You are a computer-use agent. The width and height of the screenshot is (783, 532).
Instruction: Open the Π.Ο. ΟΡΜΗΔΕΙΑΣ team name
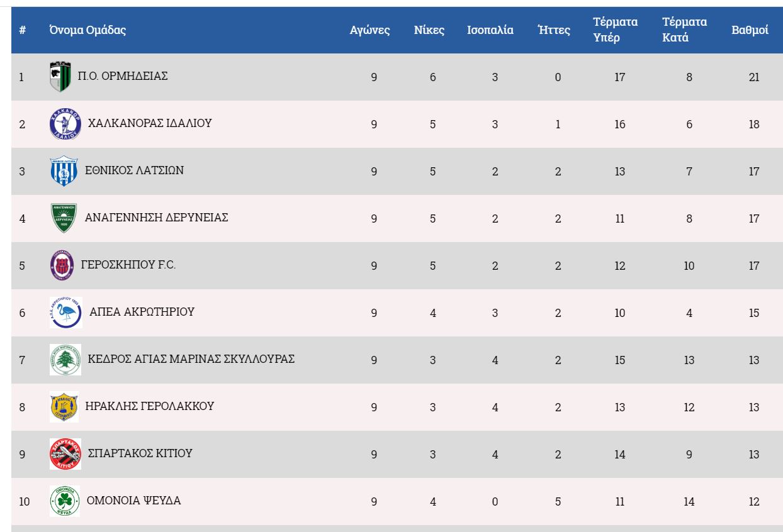click(x=122, y=76)
